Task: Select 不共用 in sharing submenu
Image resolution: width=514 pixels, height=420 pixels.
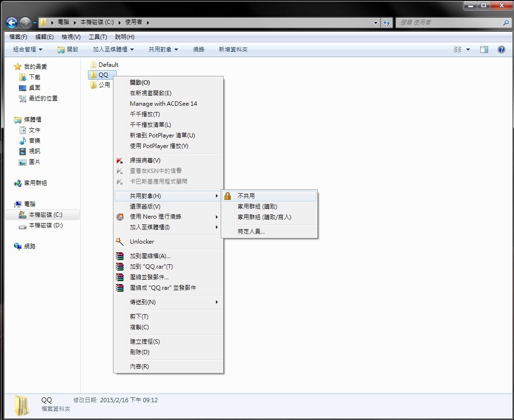Action: click(x=269, y=196)
